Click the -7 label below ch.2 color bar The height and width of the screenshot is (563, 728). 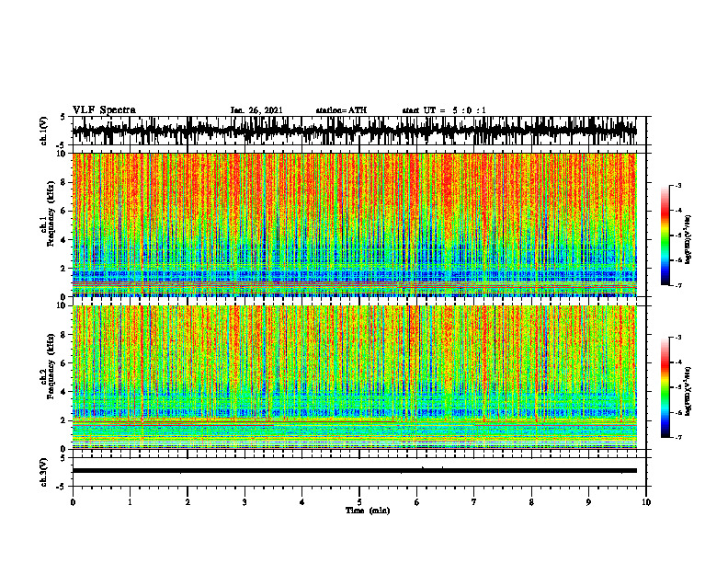click(x=678, y=437)
